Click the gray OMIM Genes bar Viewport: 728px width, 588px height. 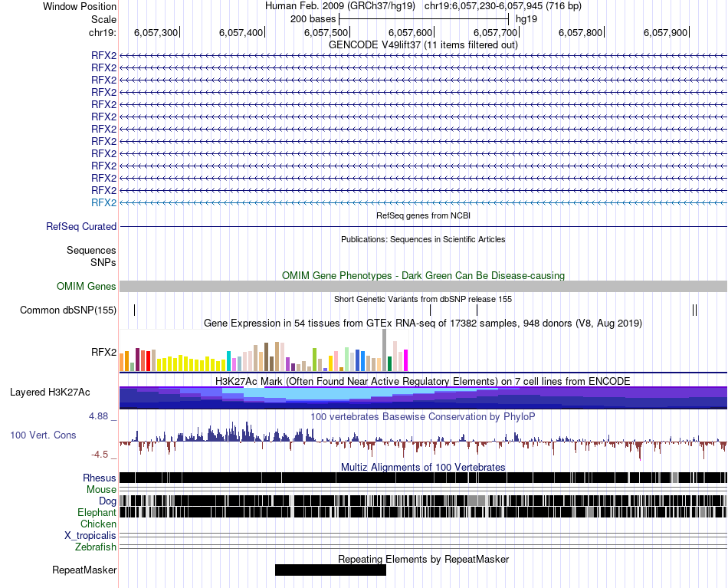pyautogui.click(x=423, y=286)
